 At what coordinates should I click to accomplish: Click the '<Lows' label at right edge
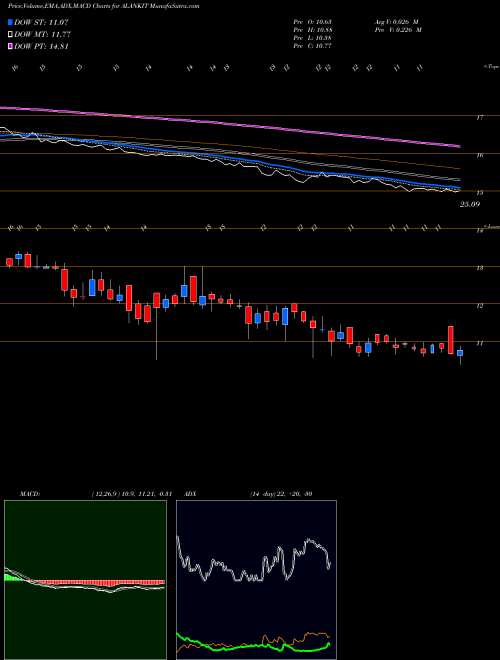click(x=491, y=227)
